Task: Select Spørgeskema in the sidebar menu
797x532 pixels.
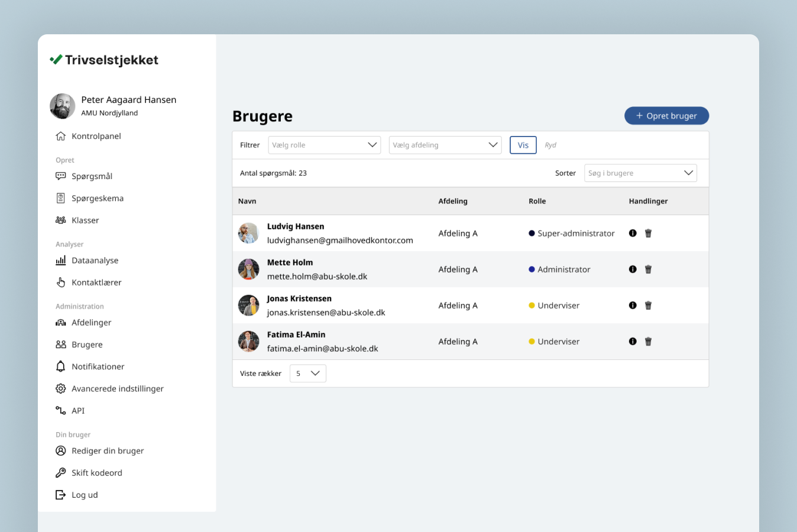Action: (97, 199)
